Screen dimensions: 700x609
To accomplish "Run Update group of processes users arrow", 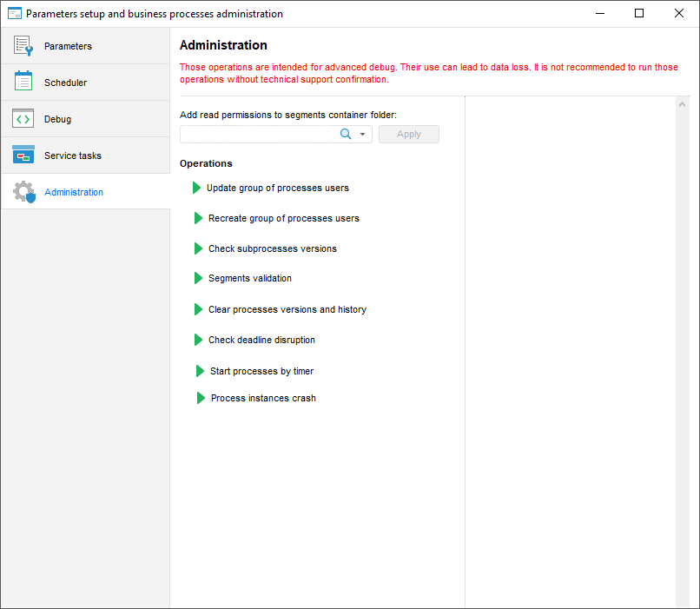I will pyautogui.click(x=196, y=188).
